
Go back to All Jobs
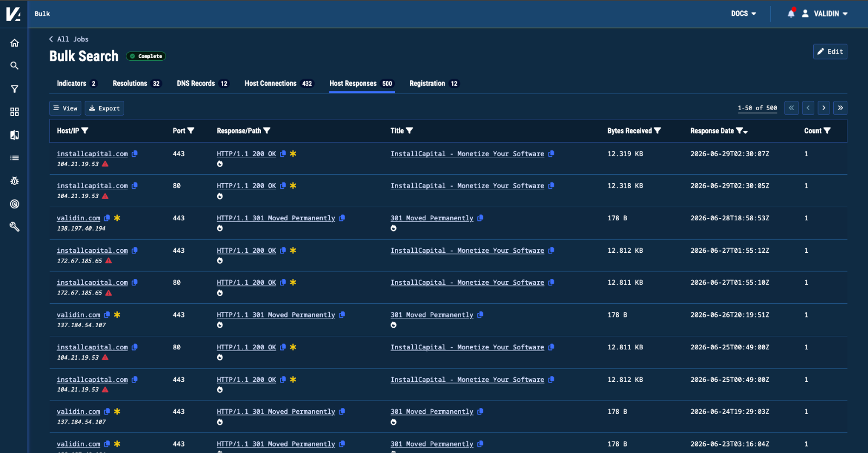[x=68, y=39]
